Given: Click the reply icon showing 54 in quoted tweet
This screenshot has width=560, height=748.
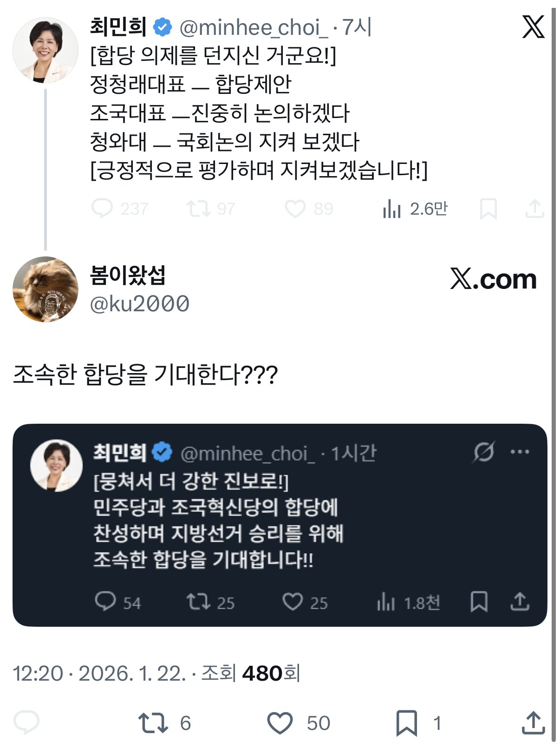Looking at the screenshot, I should tap(105, 602).
